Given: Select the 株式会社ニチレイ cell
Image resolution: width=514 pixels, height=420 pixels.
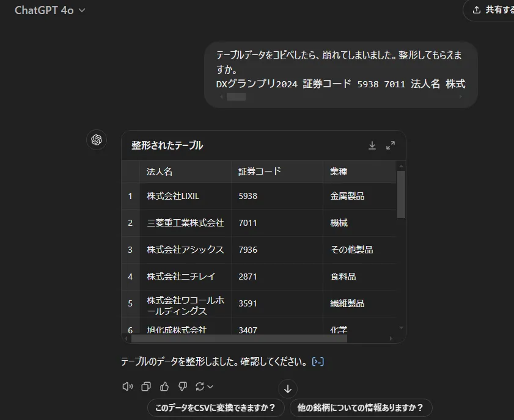Looking at the screenshot, I should tap(186, 277).
